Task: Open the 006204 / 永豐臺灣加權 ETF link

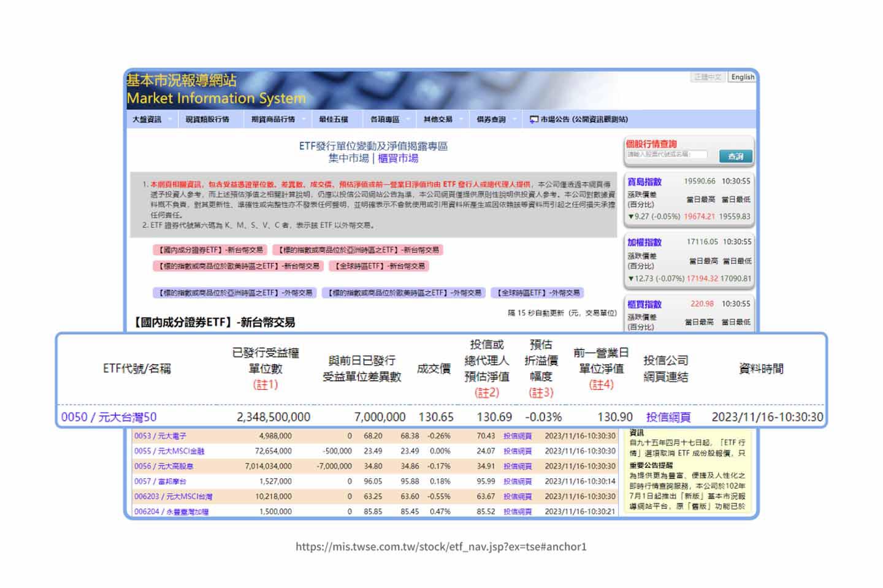Action: tap(172, 511)
